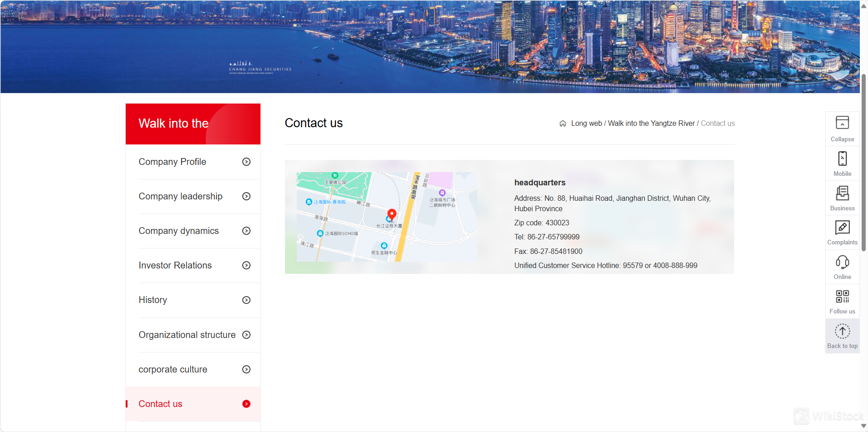Screen dimensions: 868x432
Task: Click the Back to top arrow
Action: pyautogui.click(x=842, y=332)
